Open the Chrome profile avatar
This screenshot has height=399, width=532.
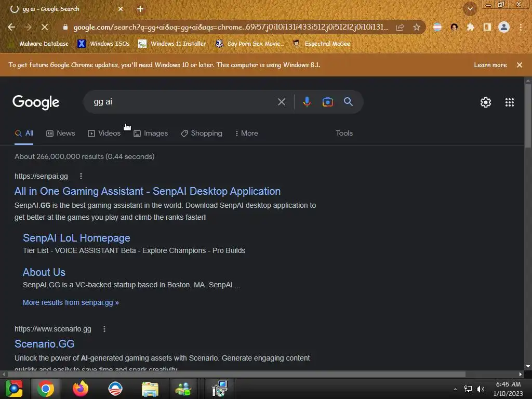[x=504, y=27]
